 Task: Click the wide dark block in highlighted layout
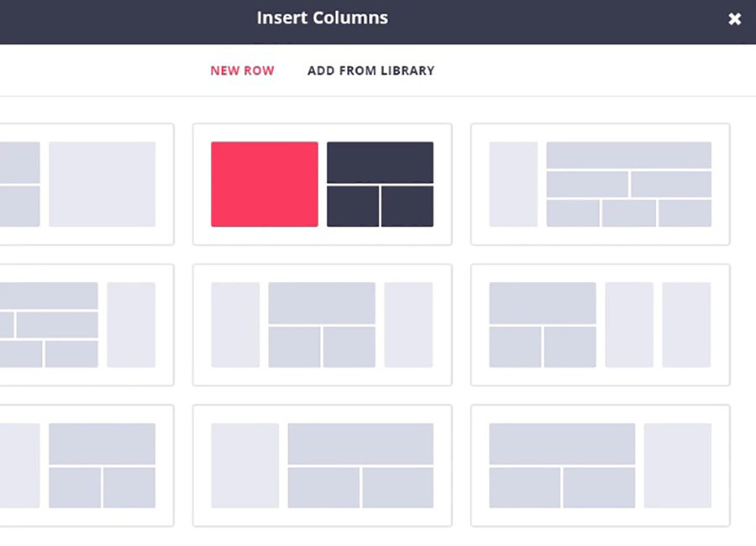pos(380,162)
